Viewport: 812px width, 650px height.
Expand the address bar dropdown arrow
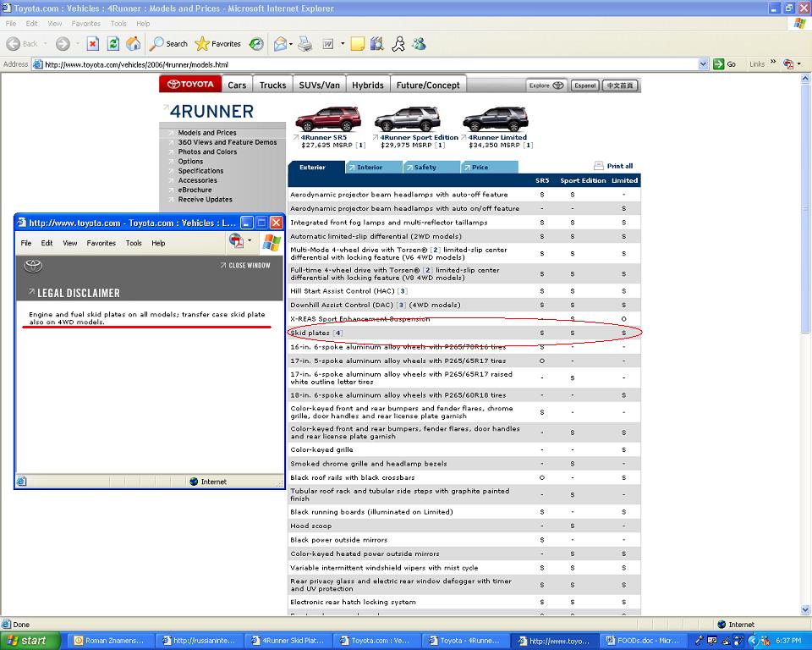[x=703, y=64]
